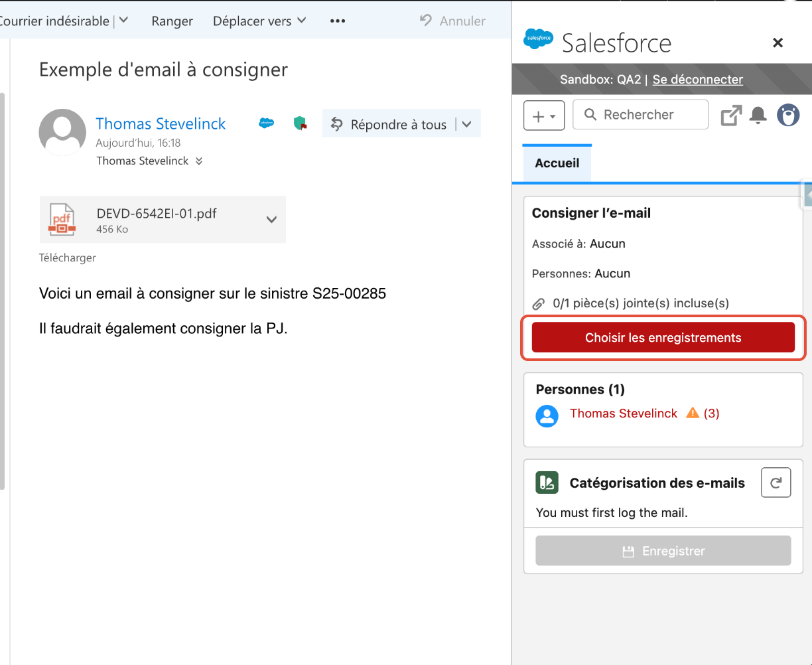Open Thomas Stevelinck in Personnes card
812x665 pixels.
(x=624, y=413)
